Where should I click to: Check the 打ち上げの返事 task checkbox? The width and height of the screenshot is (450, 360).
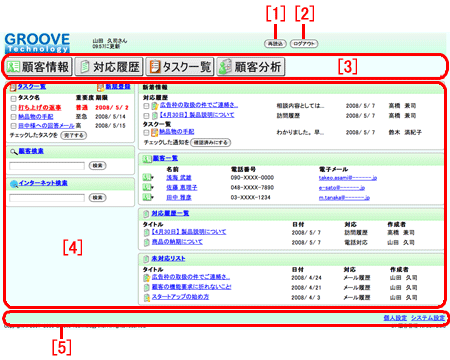click(13, 108)
